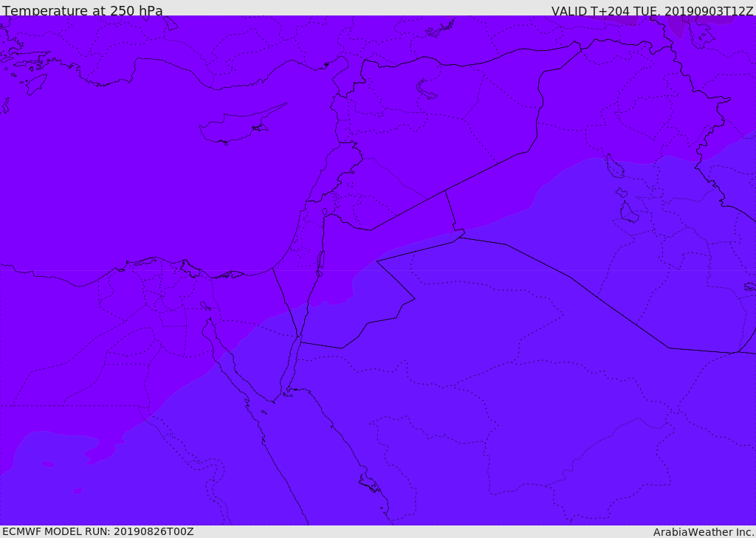
Task: Click the 'Temperature at 250 hPa' title text
Action: 83,10
